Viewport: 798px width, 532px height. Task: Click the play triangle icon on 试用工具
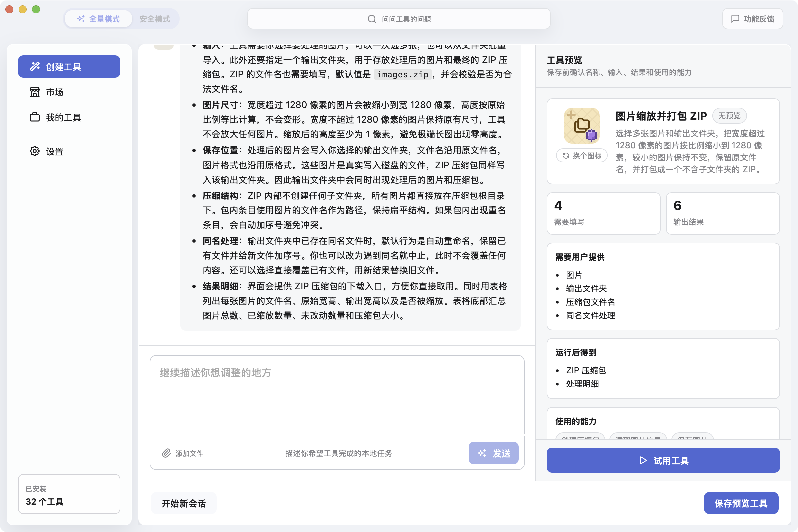pos(643,461)
